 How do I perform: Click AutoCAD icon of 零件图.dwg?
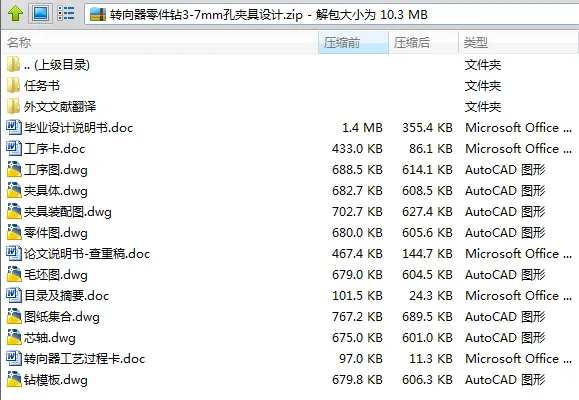[x=14, y=232]
